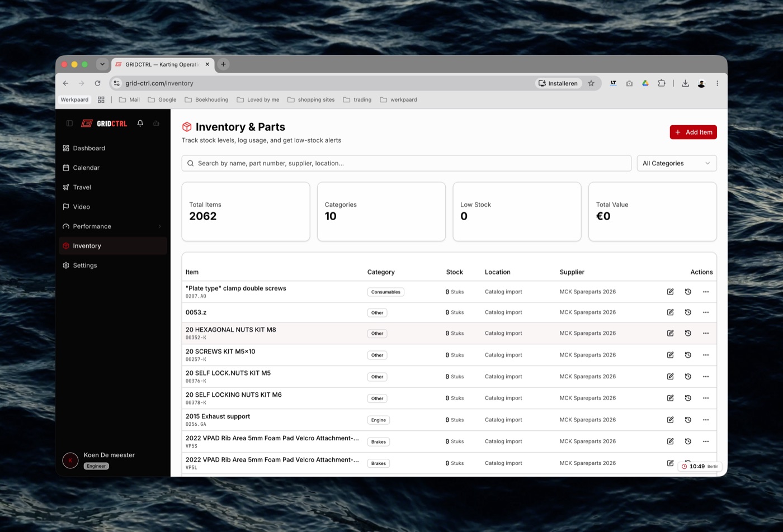Image resolution: width=783 pixels, height=532 pixels.
Task: Reload the browser page
Action: tap(97, 83)
